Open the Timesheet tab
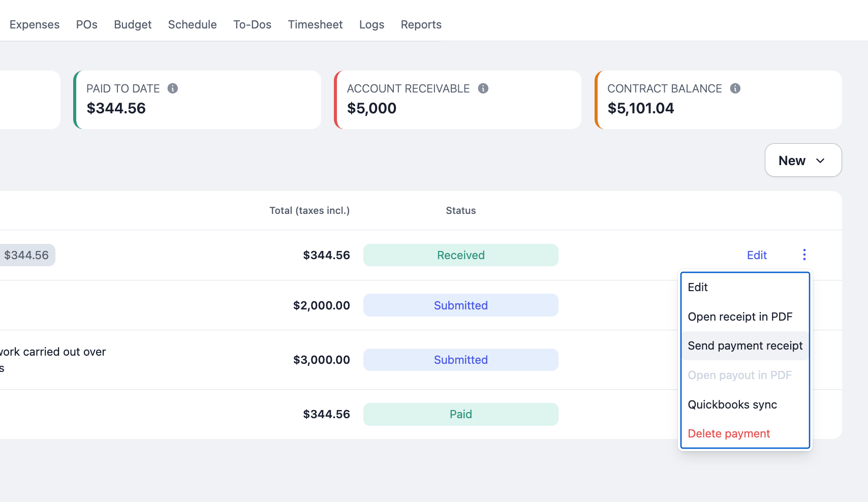 click(x=315, y=24)
